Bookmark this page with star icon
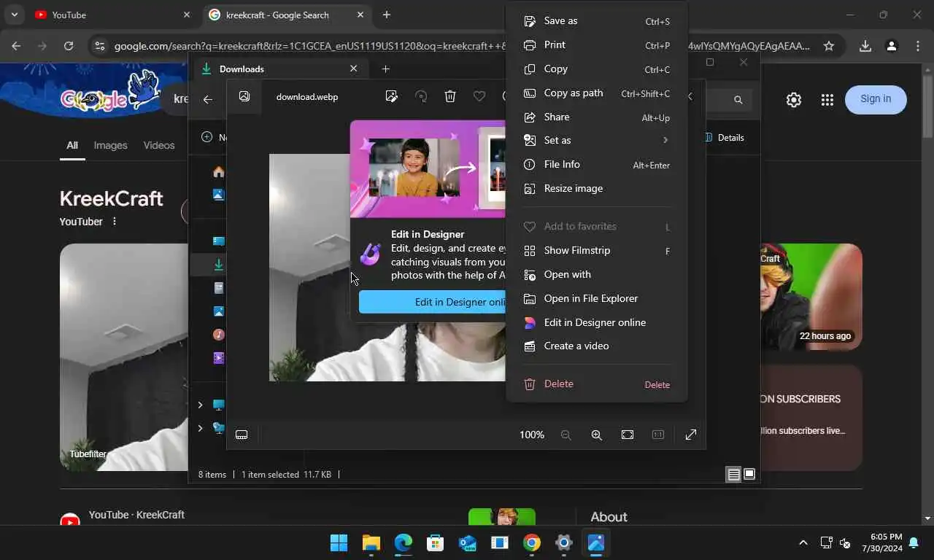The height and width of the screenshot is (560, 934). (829, 46)
